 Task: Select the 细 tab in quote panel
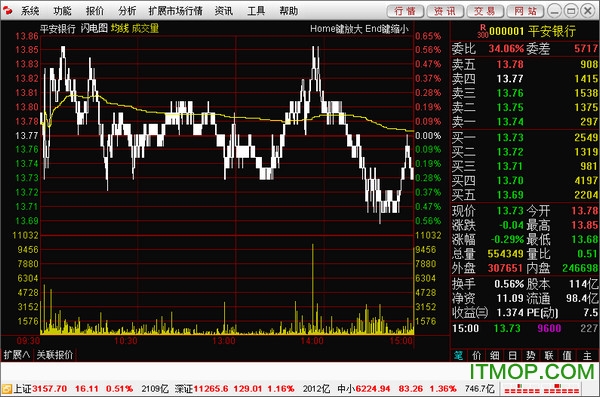(x=495, y=356)
